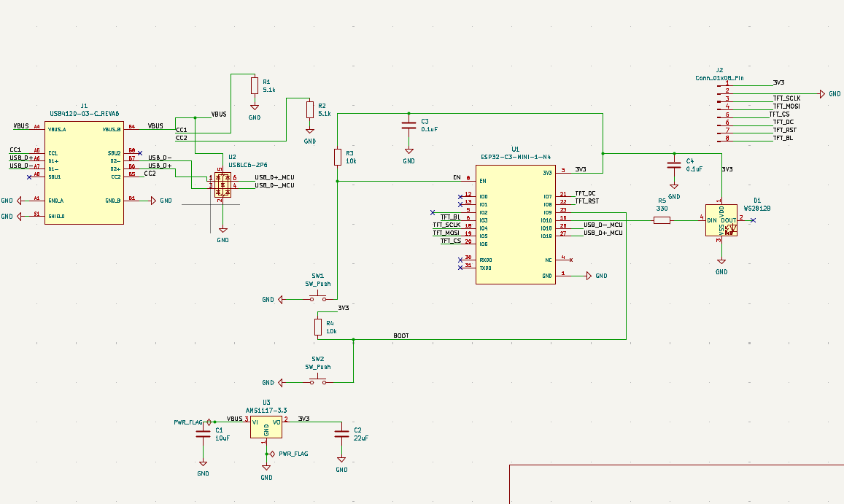This screenshot has width=844, height=504.
Task: Select the U1 ESP32-C3-MINI-1-N4 module symbol
Action: 515,224
